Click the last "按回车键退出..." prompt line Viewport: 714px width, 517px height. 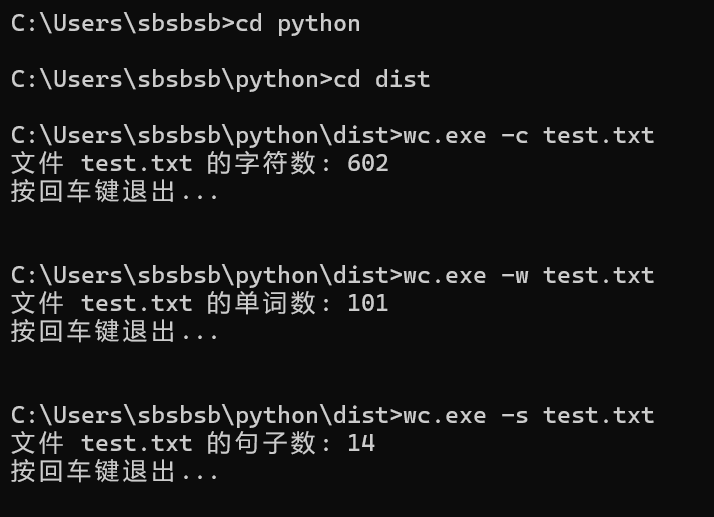tap(115, 471)
